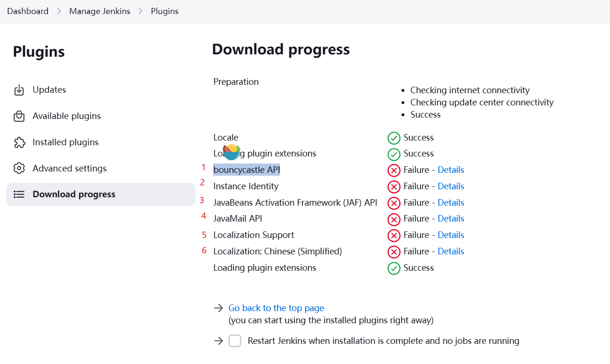Click Checking update center connectivity text

click(482, 102)
